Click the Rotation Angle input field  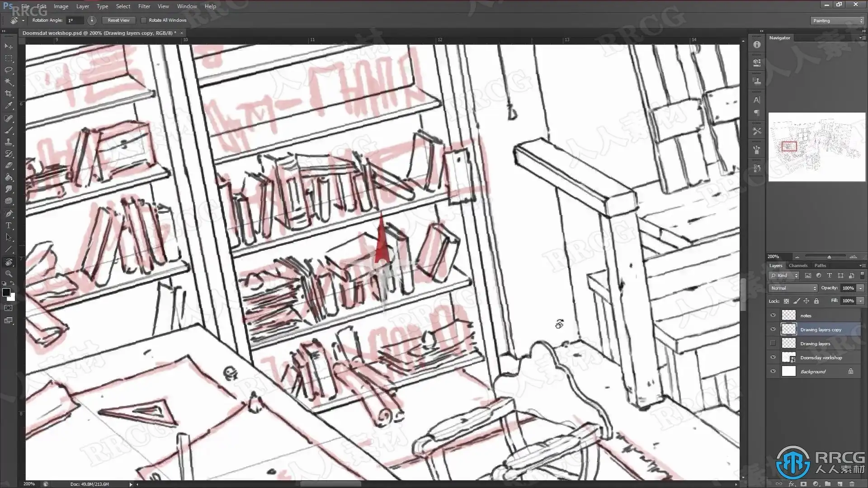coord(75,20)
